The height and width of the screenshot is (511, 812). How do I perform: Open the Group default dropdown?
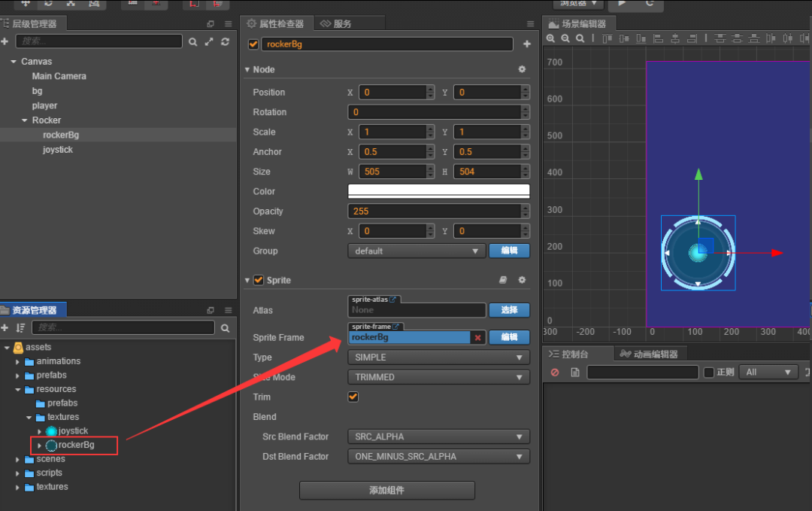(x=417, y=251)
